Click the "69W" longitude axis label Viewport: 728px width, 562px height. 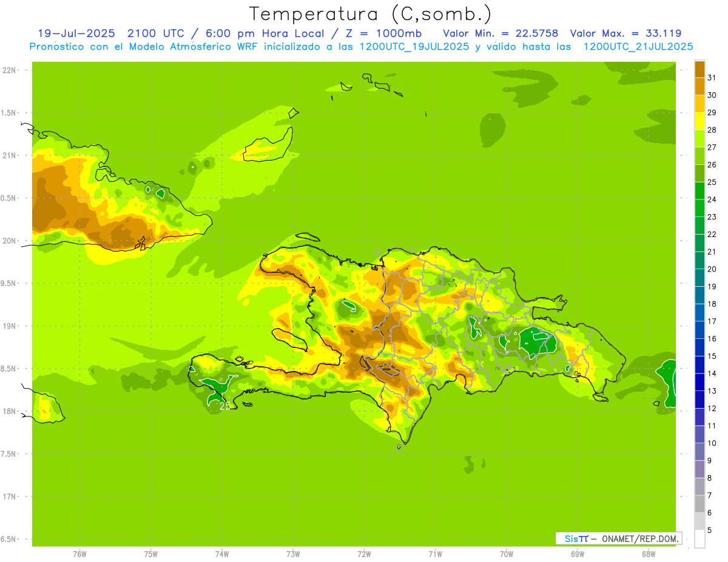pyautogui.click(x=578, y=554)
